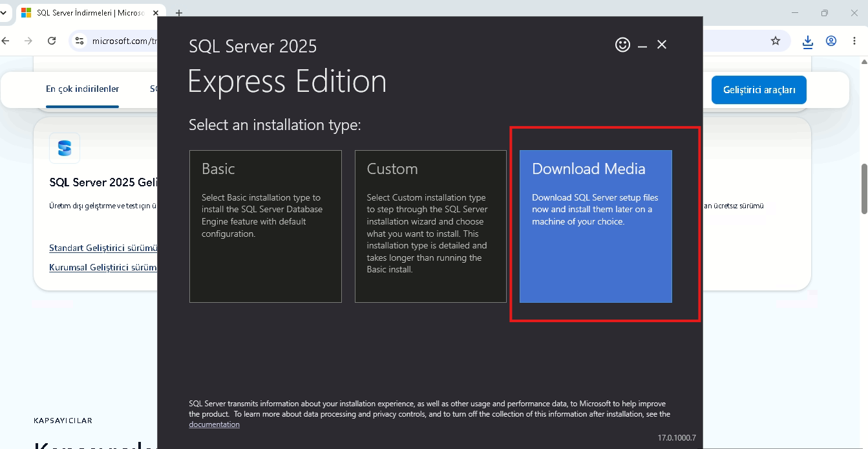Viewport: 868px width, 449px height.
Task: Select the Download Media installation tile
Action: coord(596,226)
